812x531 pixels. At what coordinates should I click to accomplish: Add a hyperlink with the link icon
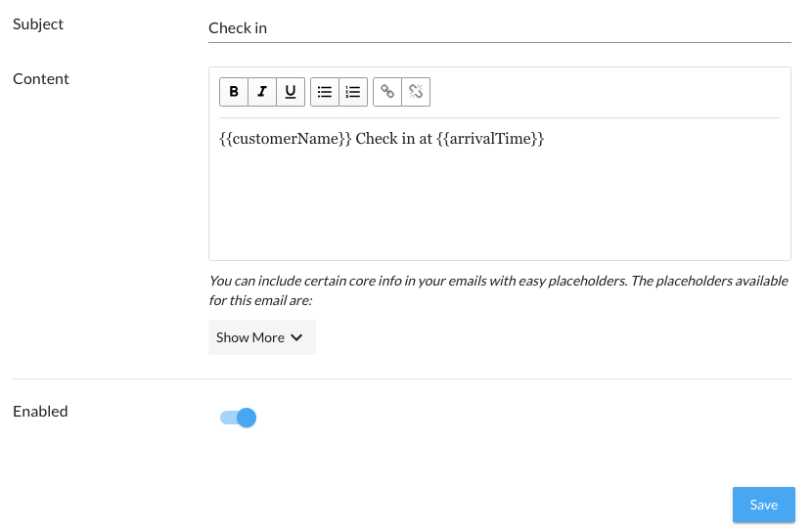tap(387, 92)
